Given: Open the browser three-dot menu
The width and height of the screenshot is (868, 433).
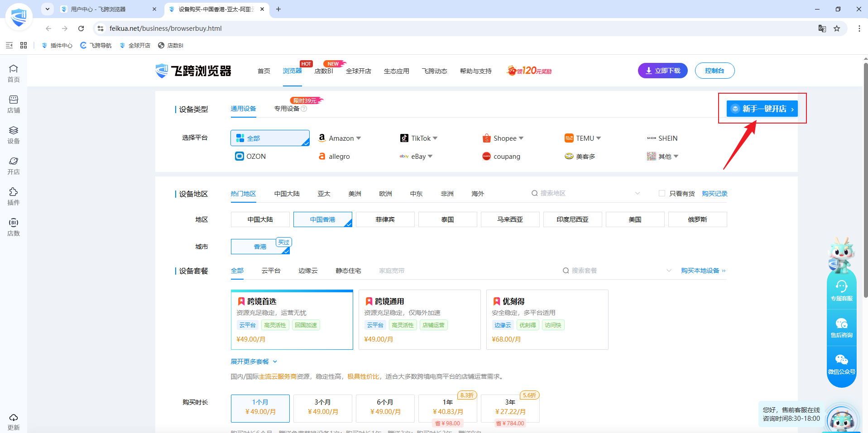Looking at the screenshot, I should click(859, 29).
